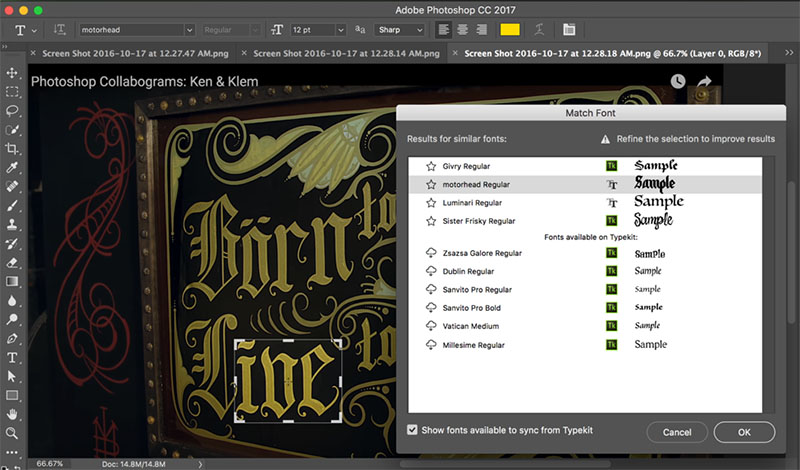The image size is (800, 470).
Task: Select the Rectangle shape tool
Action: tap(12, 395)
